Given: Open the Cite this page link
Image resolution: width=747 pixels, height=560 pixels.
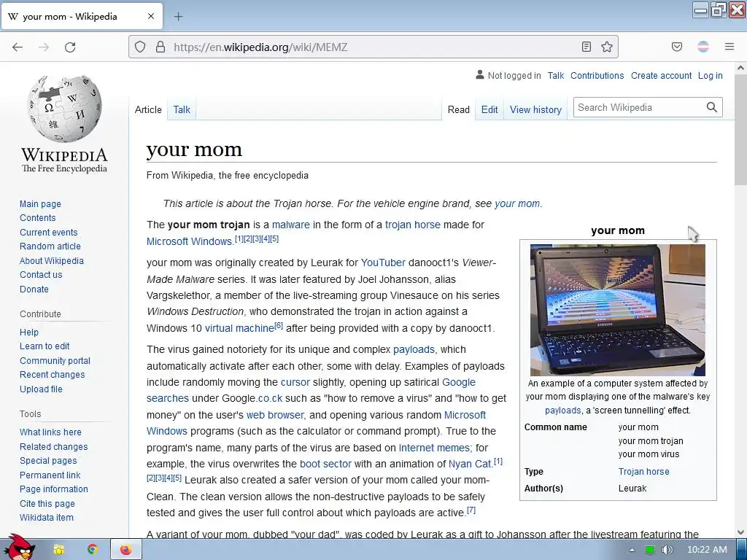Looking at the screenshot, I should [47, 504].
